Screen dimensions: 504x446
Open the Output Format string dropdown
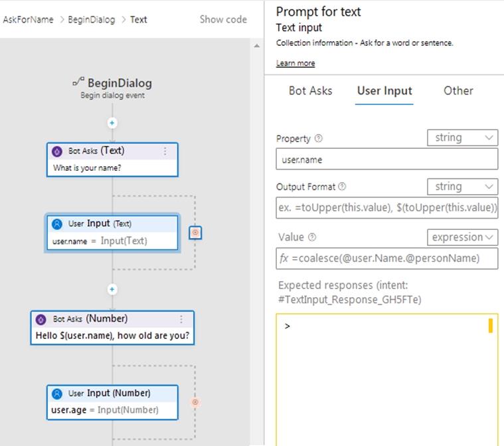tap(462, 187)
